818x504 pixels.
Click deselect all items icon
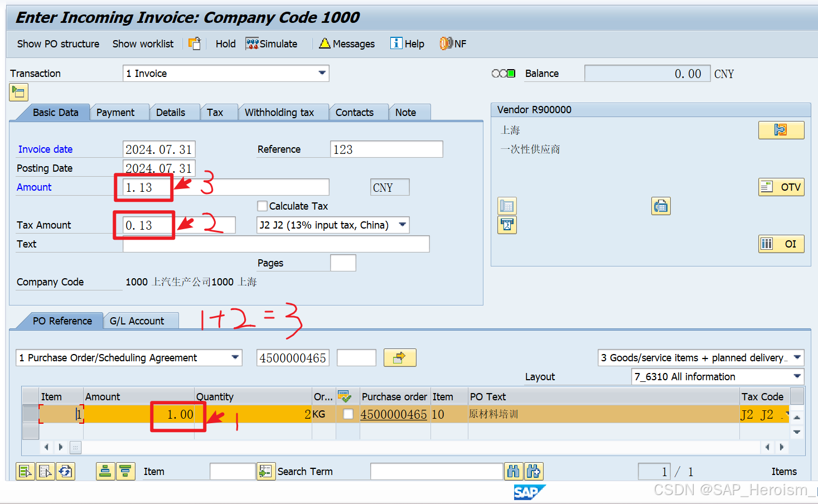tap(46, 471)
